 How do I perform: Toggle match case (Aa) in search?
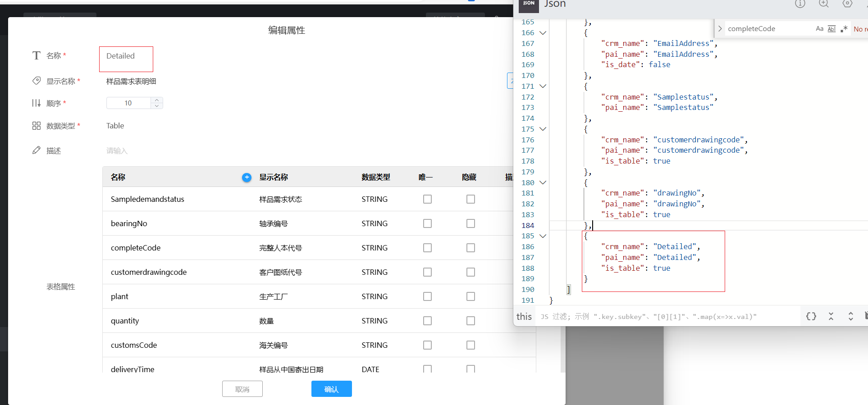(x=819, y=29)
